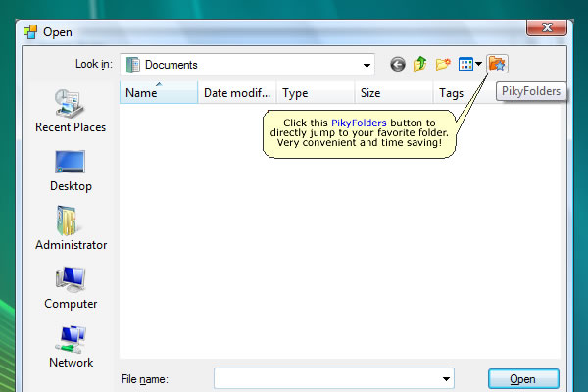Close the Open dialog window
Screen dimensions: 588x392
click(547, 27)
